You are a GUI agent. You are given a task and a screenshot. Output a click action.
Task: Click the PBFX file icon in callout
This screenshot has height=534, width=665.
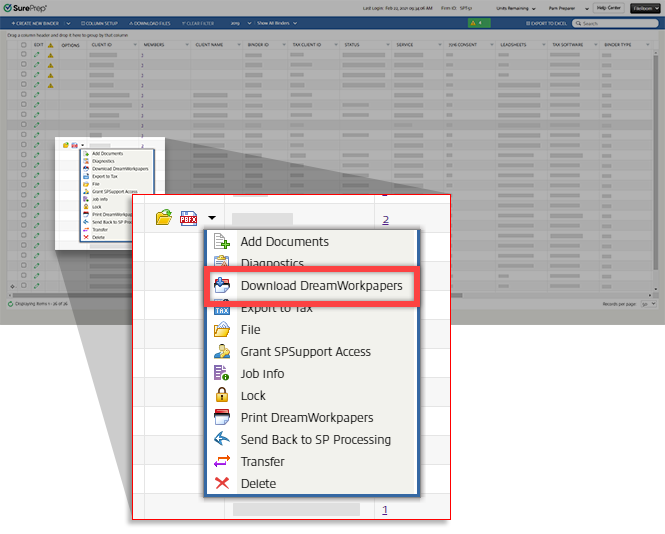pyautogui.click(x=188, y=218)
